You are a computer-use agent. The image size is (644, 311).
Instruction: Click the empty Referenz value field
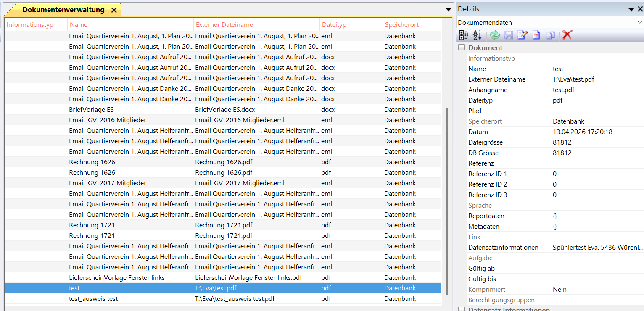597,163
